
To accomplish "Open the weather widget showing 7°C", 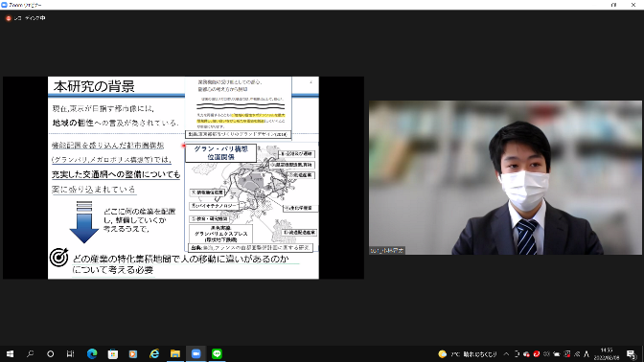I will click(x=468, y=353).
